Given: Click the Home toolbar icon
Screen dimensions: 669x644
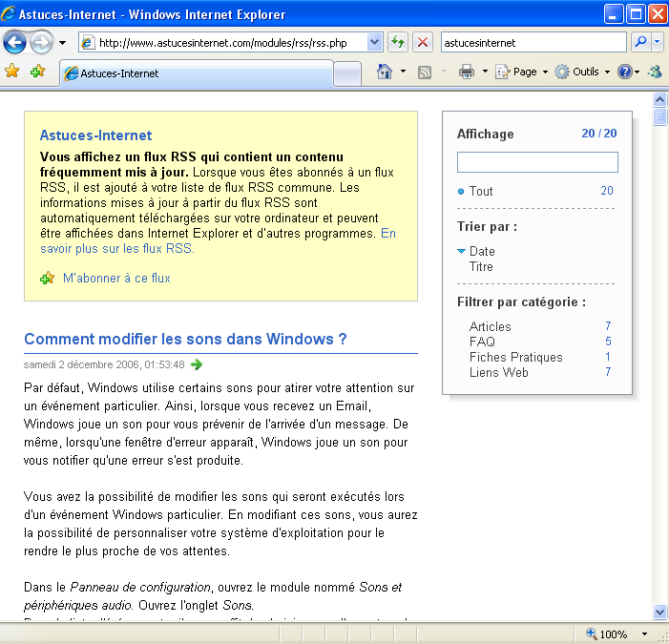Looking at the screenshot, I should [385, 72].
